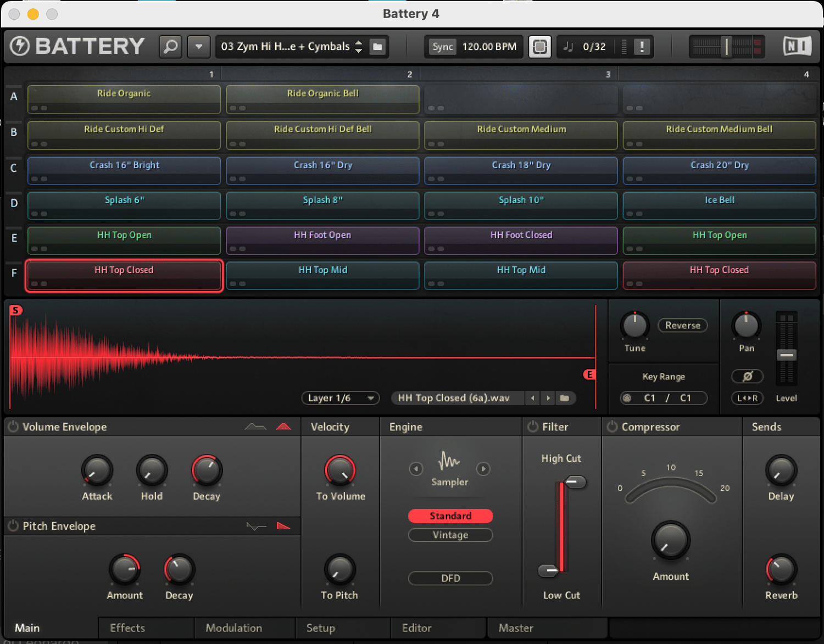824x644 pixels.
Task: Switch to the next engine mode arrow
Action: tap(483, 469)
